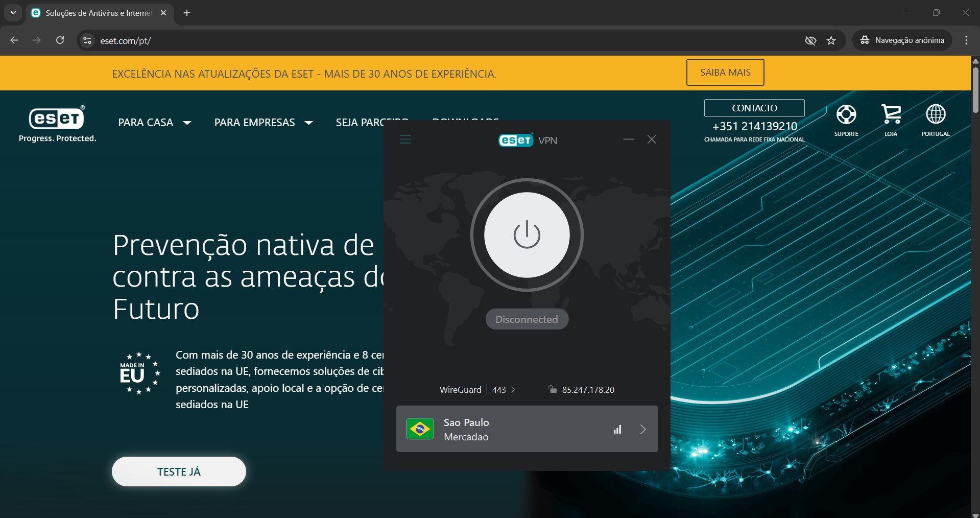This screenshot has width=980, height=518.
Task: Open the Suporte lifebuoy icon
Action: coord(846,115)
